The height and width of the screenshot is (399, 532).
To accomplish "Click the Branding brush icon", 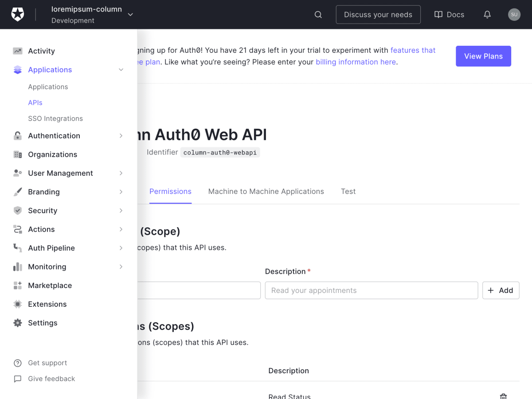I will tap(18, 192).
